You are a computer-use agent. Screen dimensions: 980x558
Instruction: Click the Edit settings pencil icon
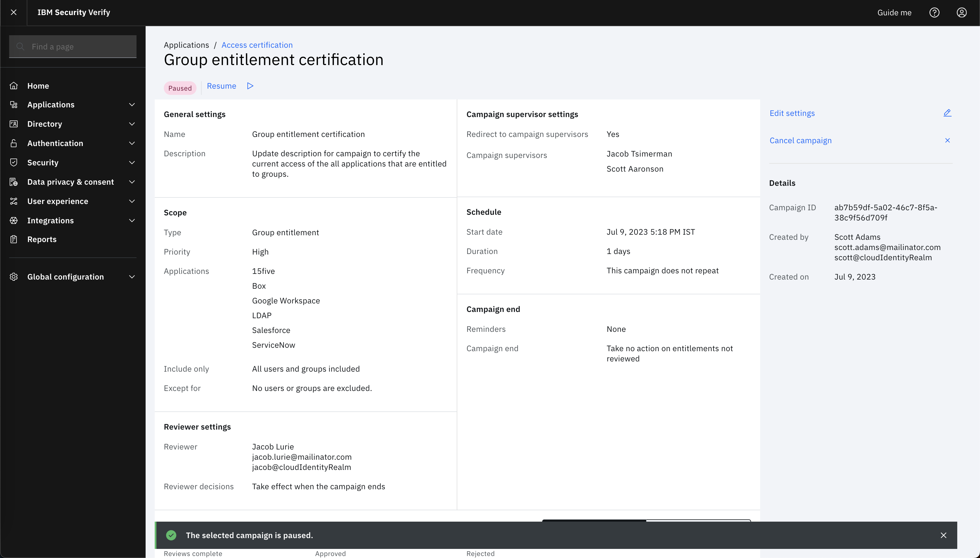[x=947, y=113]
